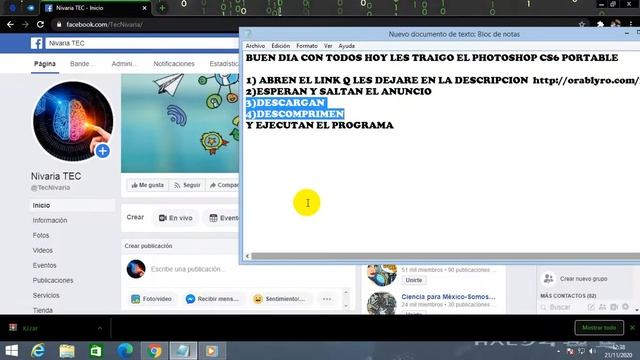
Task: Click the volume tray icon
Action: point(592,351)
